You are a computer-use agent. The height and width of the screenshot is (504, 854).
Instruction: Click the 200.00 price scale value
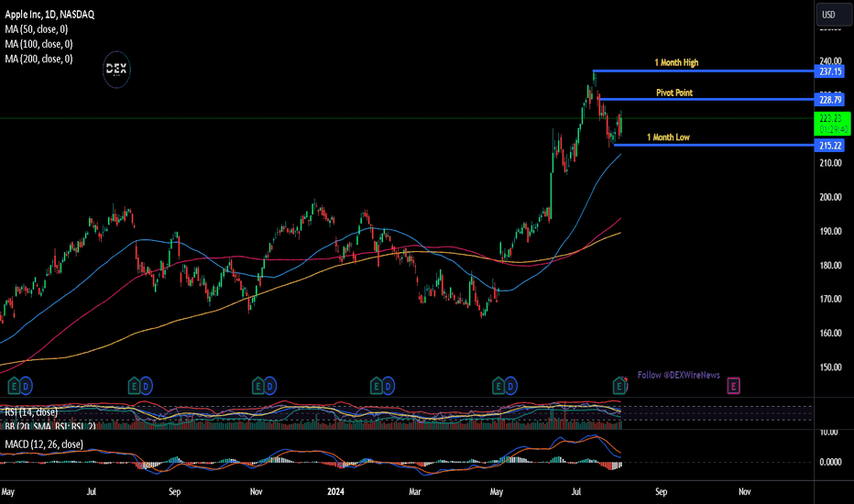(x=830, y=197)
